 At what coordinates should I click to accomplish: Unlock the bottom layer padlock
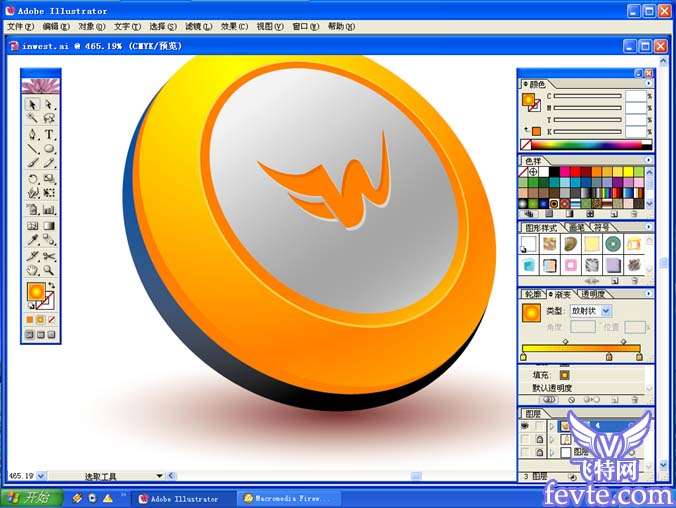click(539, 452)
